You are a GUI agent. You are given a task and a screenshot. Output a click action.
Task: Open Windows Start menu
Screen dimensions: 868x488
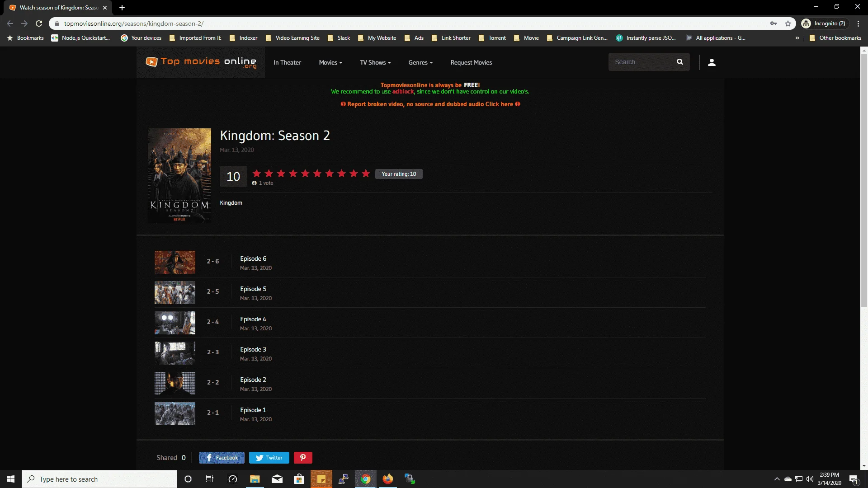(x=11, y=479)
